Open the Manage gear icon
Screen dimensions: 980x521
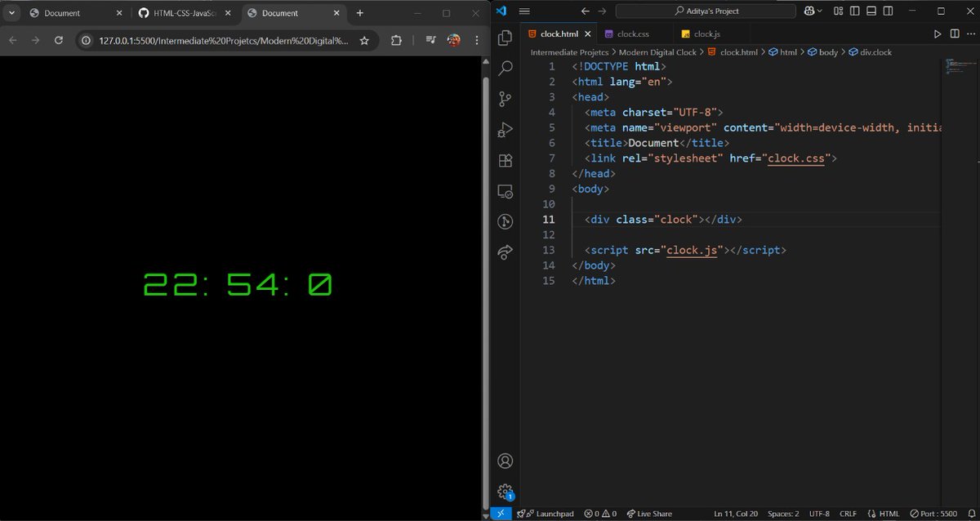click(x=505, y=491)
